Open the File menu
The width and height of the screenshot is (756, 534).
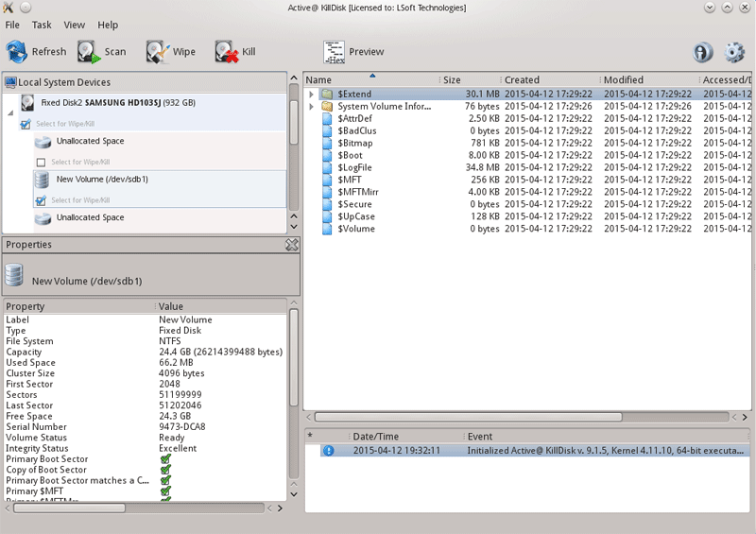coord(12,25)
